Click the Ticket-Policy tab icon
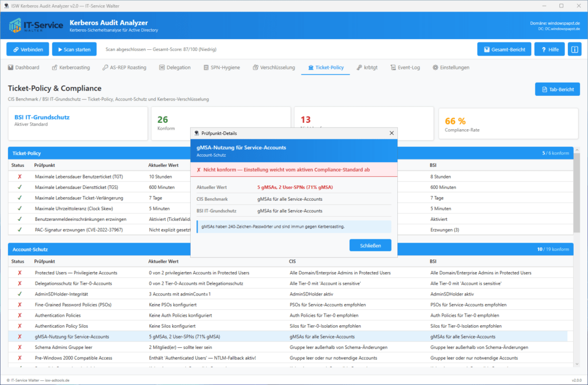The width and height of the screenshot is (588, 385). tap(311, 68)
